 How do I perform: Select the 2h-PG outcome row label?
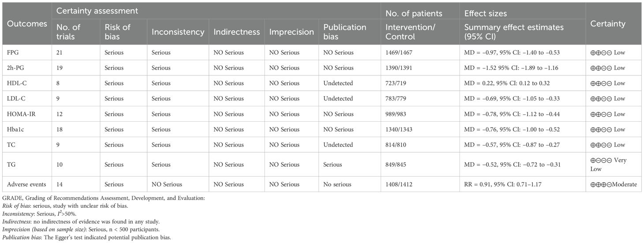click(15, 68)
